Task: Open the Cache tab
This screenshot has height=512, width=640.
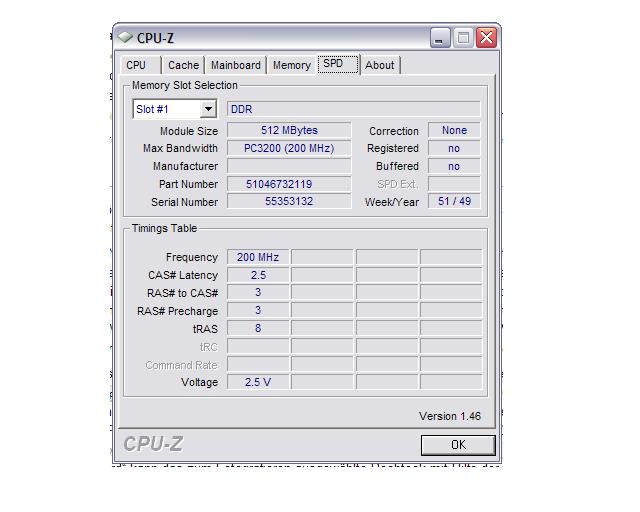Action: [x=183, y=65]
